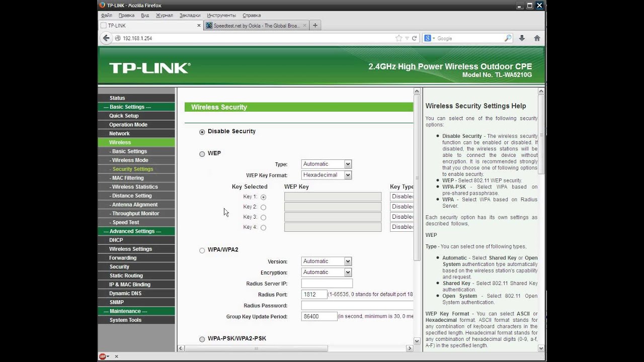This screenshot has width=644, height=362.
Task: Open the Google search engine selector icon
Action: pyautogui.click(x=429, y=38)
